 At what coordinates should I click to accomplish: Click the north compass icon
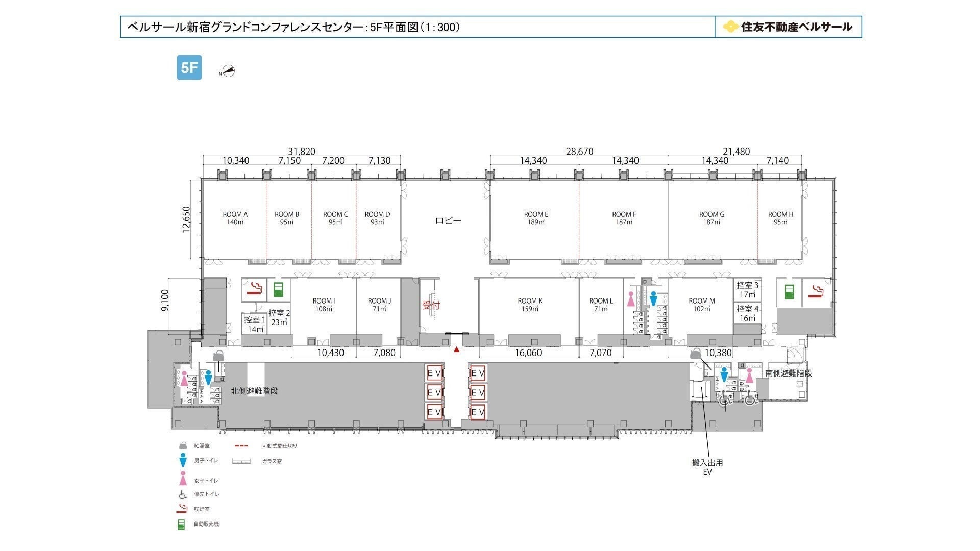coord(229,71)
